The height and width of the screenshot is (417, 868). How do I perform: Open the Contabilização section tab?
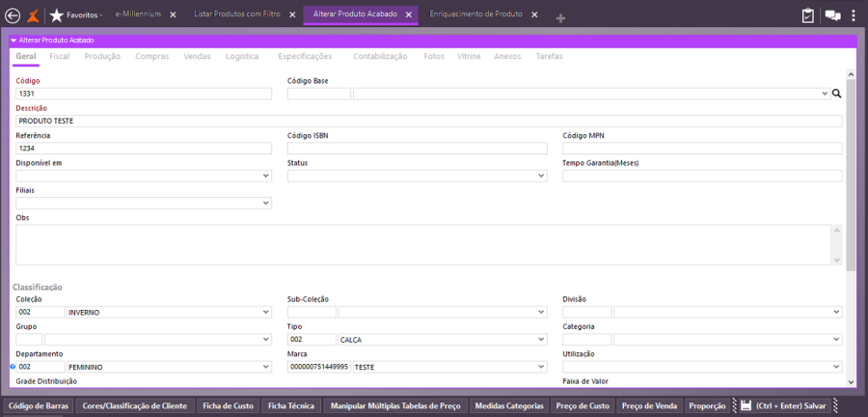point(380,57)
